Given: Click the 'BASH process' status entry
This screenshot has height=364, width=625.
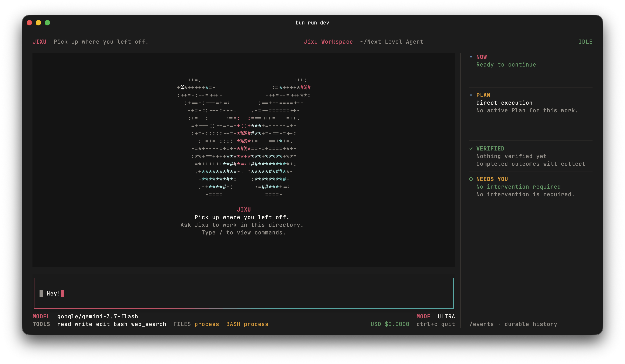Looking at the screenshot, I should tap(247, 324).
